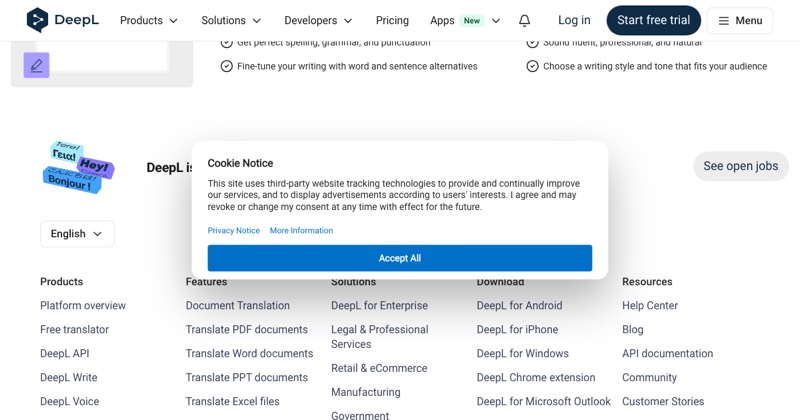
Task: Open the Platform overview footer link
Action: coord(83,306)
